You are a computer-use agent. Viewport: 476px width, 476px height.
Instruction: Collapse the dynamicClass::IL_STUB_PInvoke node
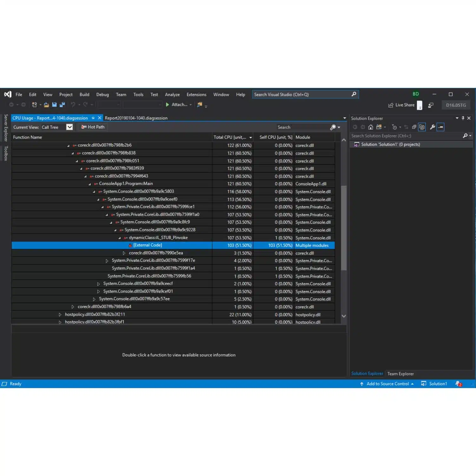point(120,238)
